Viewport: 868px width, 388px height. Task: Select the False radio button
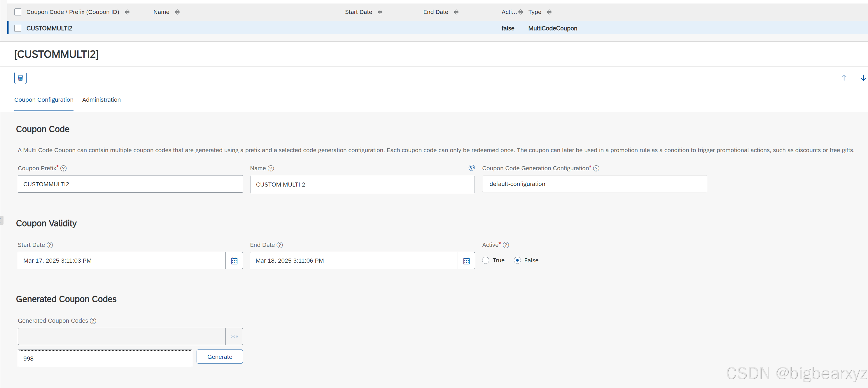click(517, 260)
